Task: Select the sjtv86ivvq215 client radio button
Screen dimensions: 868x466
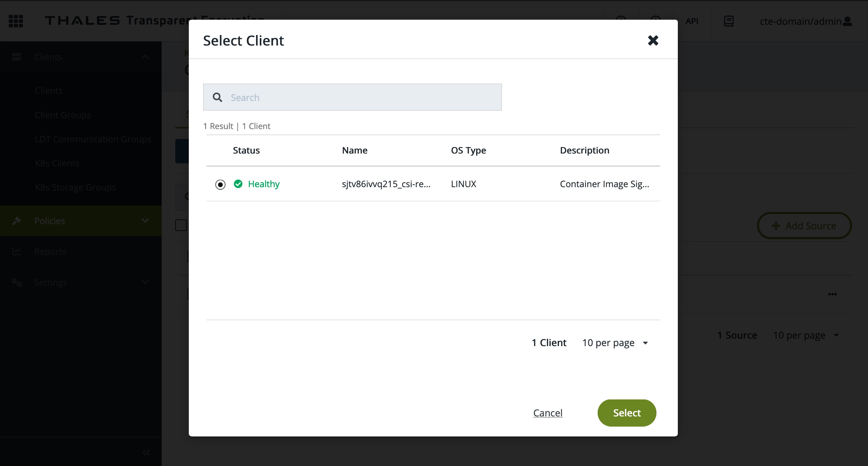Action: click(x=220, y=184)
